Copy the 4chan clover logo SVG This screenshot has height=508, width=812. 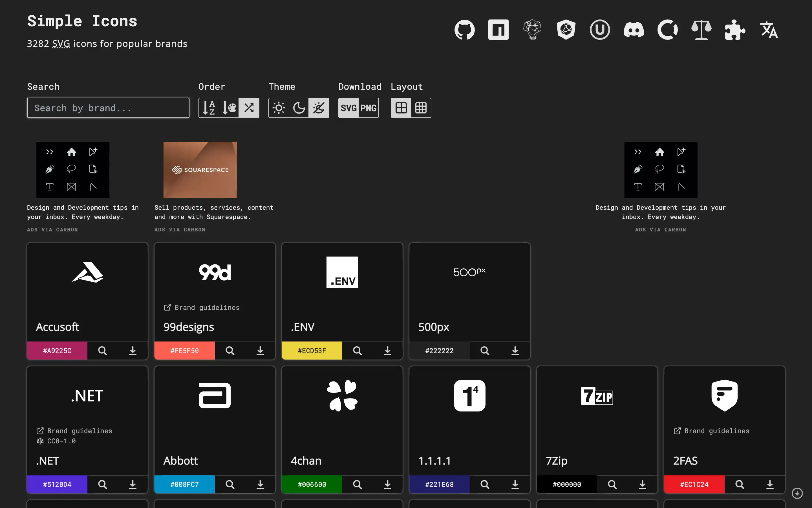pyautogui.click(x=342, y=395)
